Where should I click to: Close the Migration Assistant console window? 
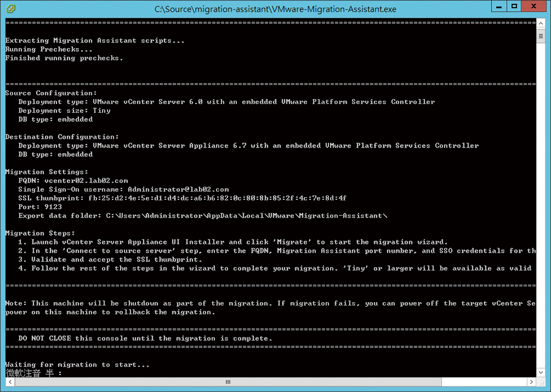pyautogui.click(x=534, y=6)
